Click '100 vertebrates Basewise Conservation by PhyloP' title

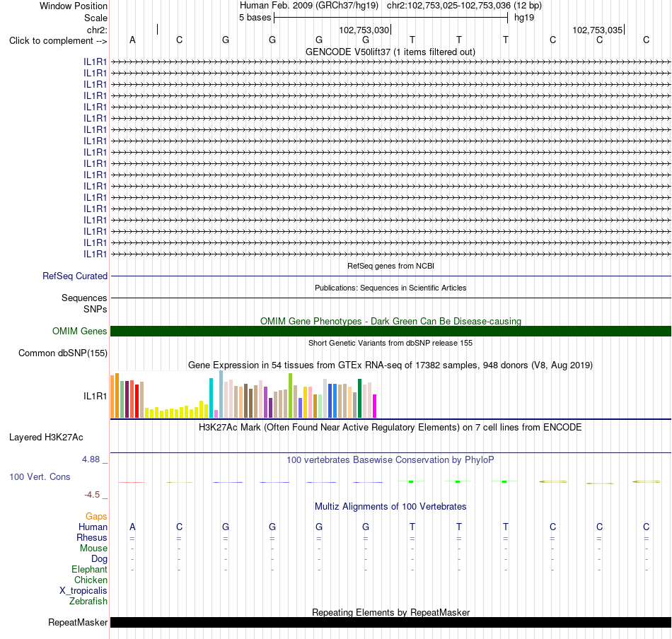point(390,459)
